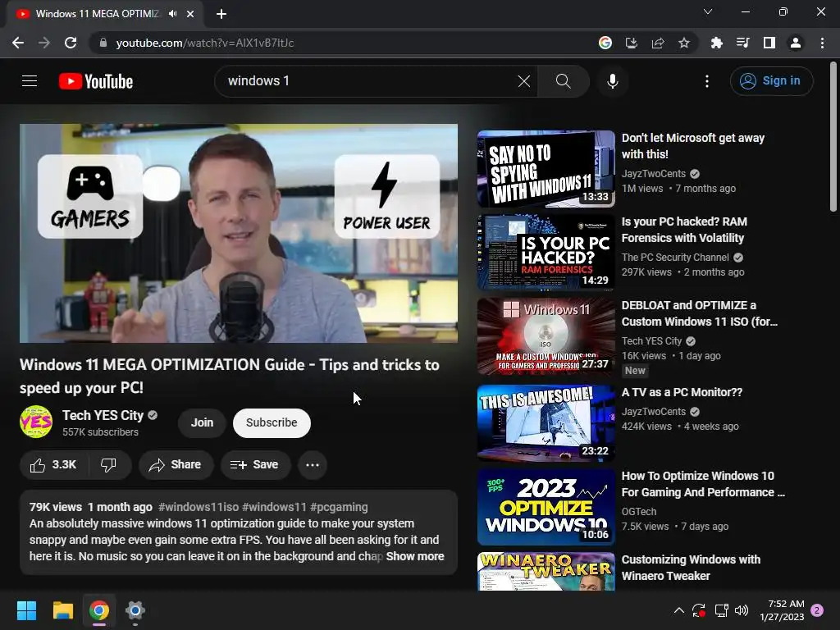Open Tech YES City channel avatar
The image size is (840, 630).
(x=36, y=422)
